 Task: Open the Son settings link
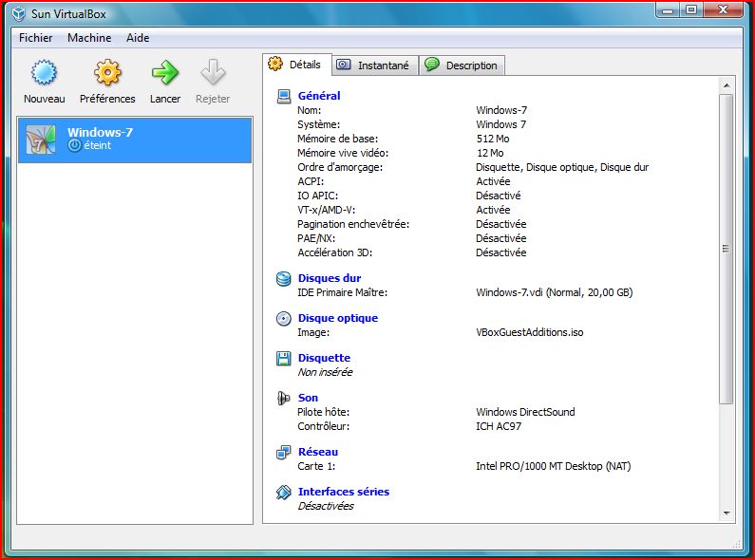click(x=308, y=398)
